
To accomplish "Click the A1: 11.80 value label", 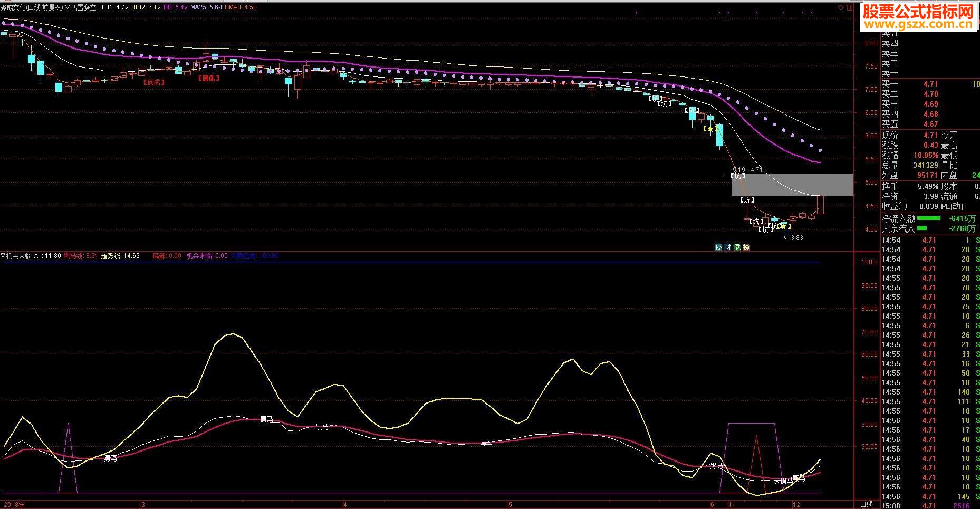I will [47, 256].
